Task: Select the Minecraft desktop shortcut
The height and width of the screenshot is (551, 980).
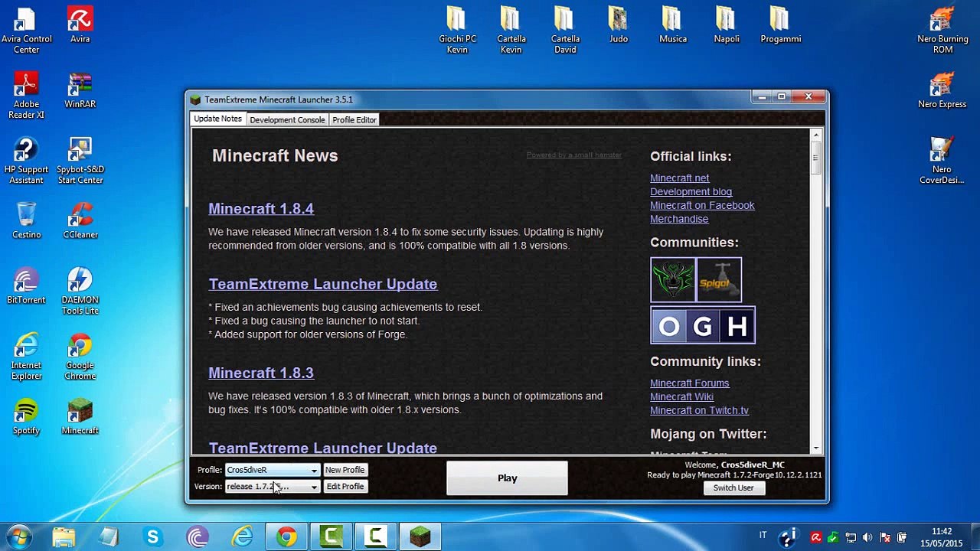Action: pos(80,417)
